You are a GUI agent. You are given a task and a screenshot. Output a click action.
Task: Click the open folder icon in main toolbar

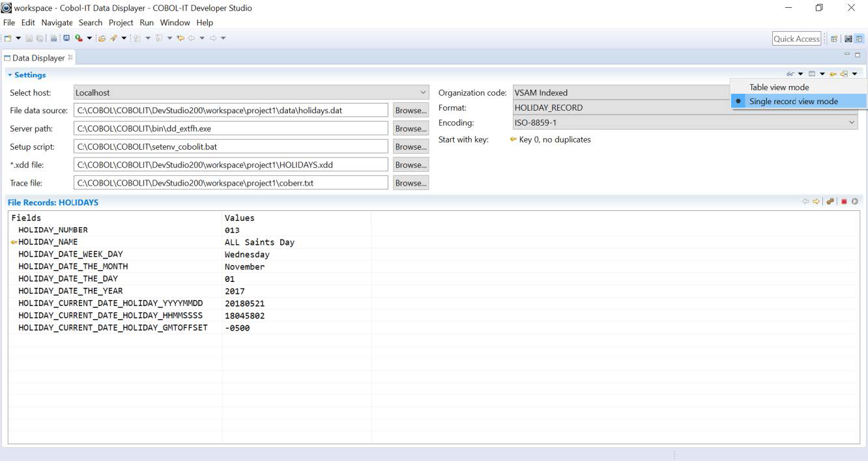[x=102, y=38]
